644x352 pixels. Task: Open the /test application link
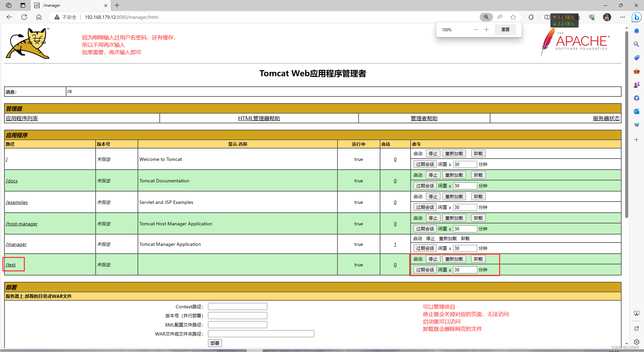click(x=11, y=265)
